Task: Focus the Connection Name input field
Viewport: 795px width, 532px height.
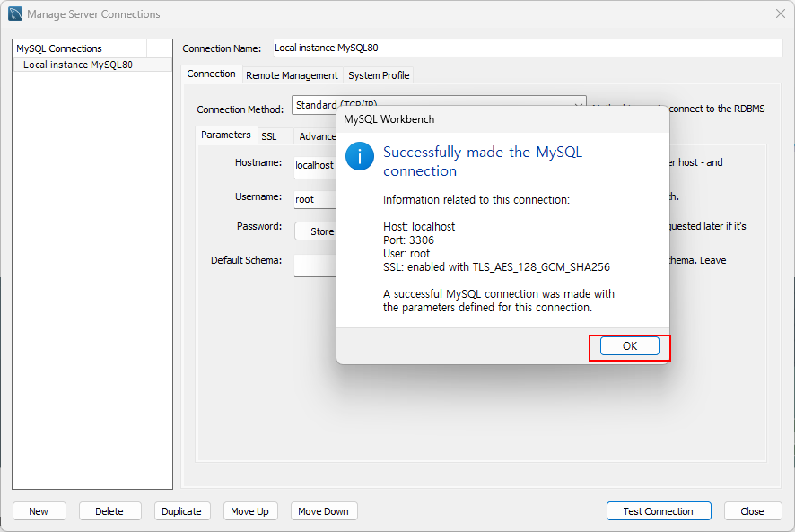Action: pyautogui.click(x=528, y=48)
